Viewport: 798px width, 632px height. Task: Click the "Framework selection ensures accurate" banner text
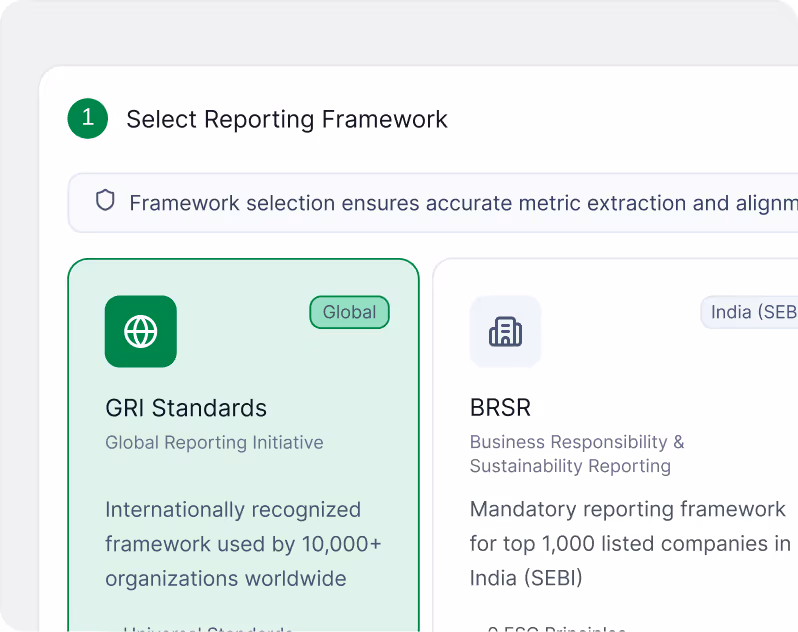464,203
